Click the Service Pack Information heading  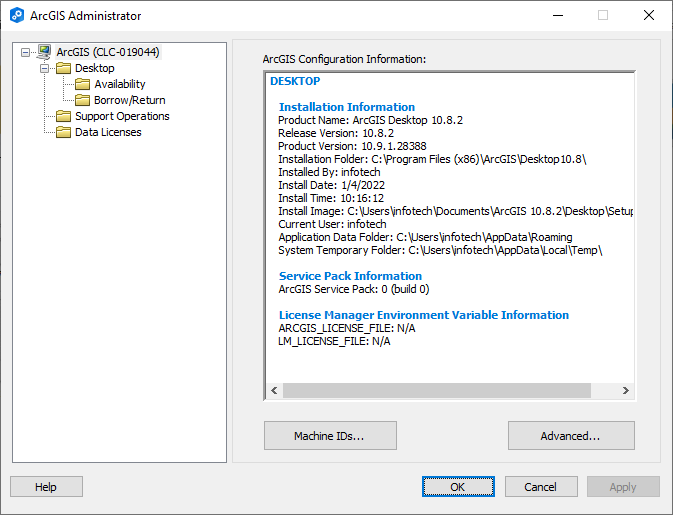(350, 276)
